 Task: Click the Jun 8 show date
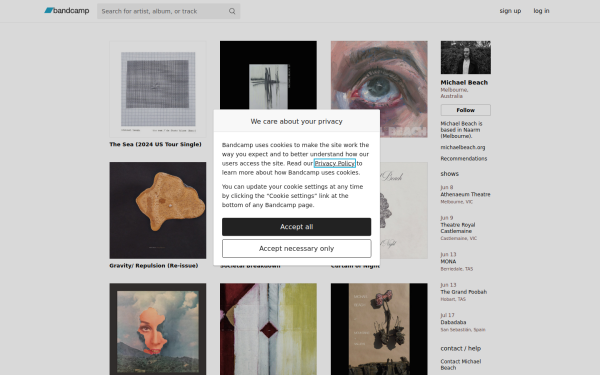tap(447, 188)
